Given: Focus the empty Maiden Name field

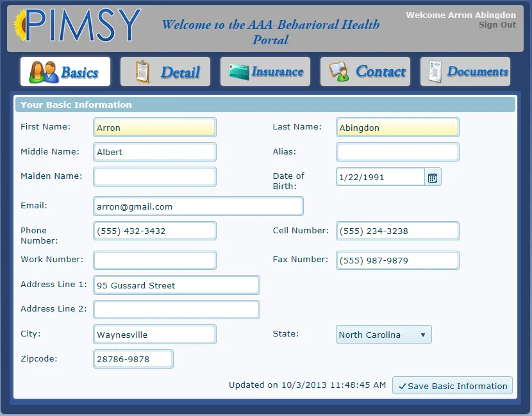Looking at the screenshot, I should coord(154,177).
